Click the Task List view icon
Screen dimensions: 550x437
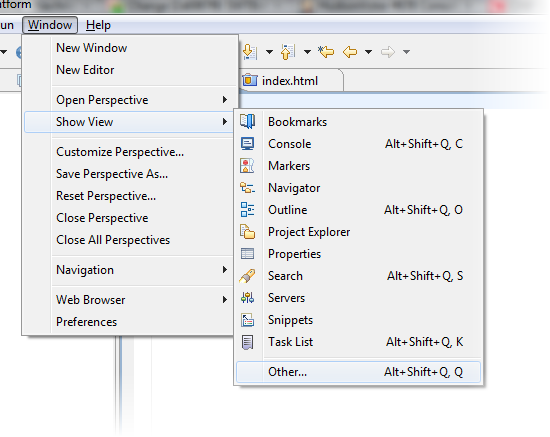click(247, 342)
